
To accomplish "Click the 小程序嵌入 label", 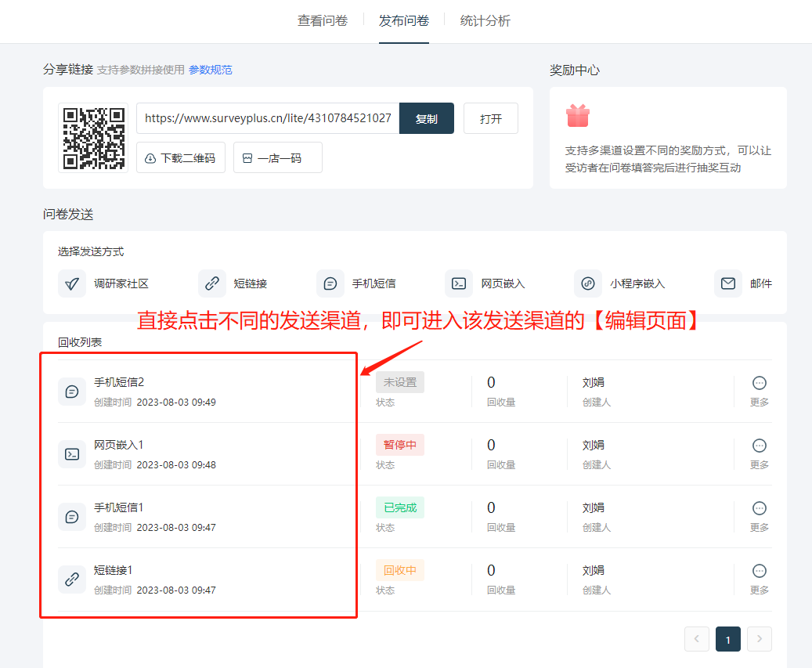I will [637, 283].
